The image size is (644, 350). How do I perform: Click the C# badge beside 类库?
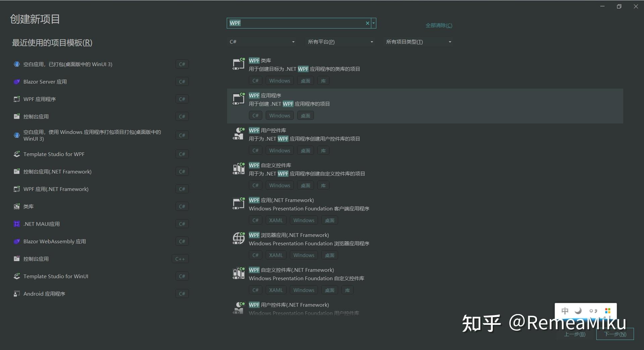click(182, 206)
